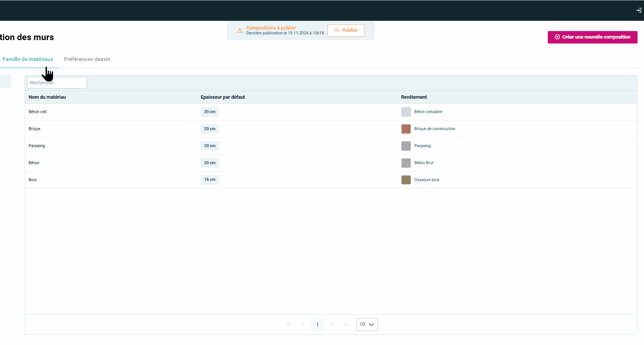This screenshot has width=644, height=345.
Task: Focus the Rechercher search field
Action: pyautogui.click(x=57, y=83)
